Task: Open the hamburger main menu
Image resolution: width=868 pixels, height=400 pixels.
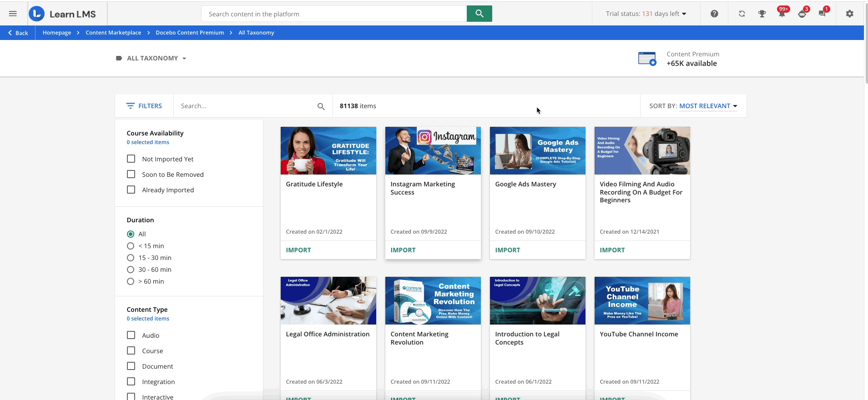Action: point(13,14)
